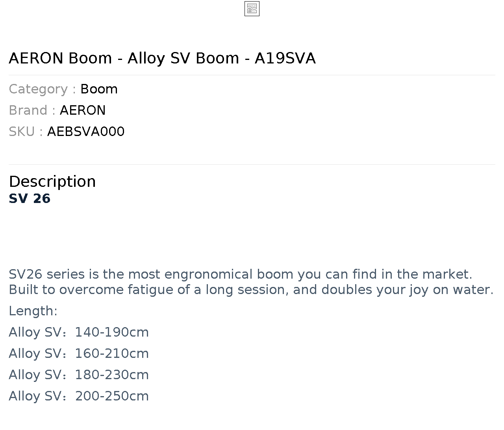Click the Description heading

pyautogui.click(x=52, y=182)
